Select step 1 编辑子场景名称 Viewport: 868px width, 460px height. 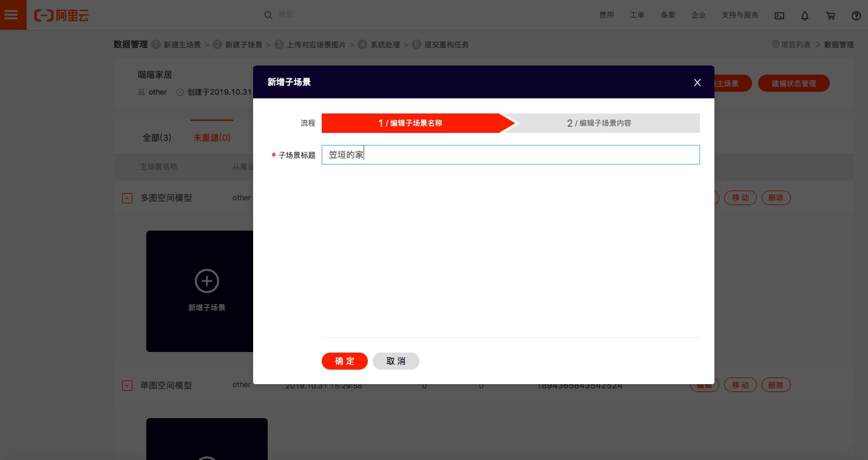pyautogui.click(x=418, y=123)
